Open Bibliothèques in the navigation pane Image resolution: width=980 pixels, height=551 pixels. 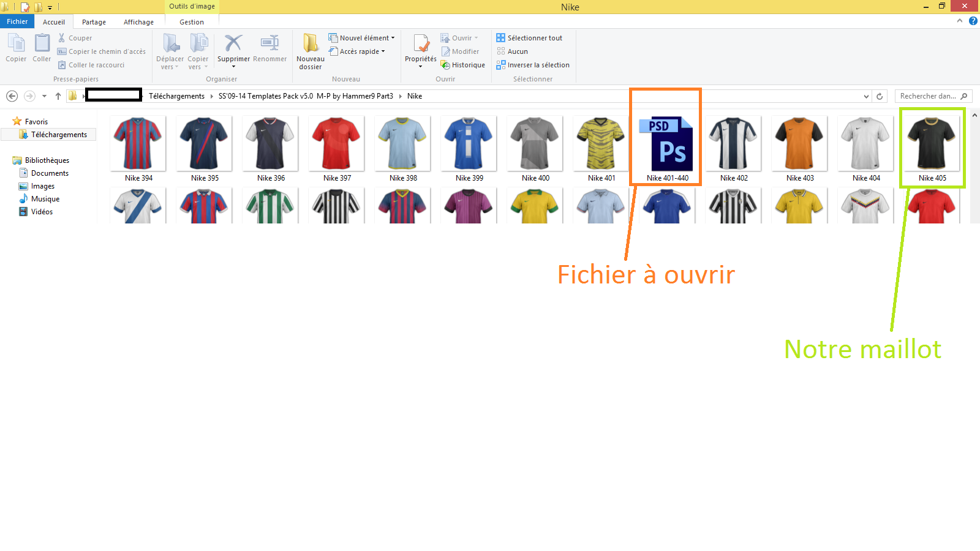(x=41, y=160)
